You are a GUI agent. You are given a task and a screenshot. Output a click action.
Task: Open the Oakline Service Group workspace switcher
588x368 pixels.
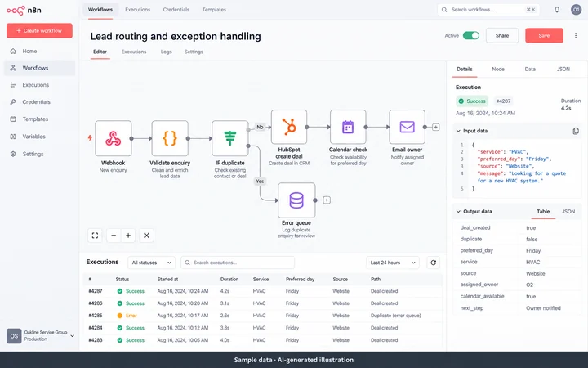[x=40, y=336]
